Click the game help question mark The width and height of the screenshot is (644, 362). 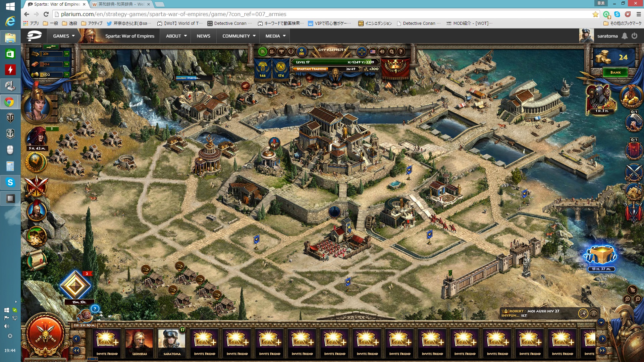point(400,52)
